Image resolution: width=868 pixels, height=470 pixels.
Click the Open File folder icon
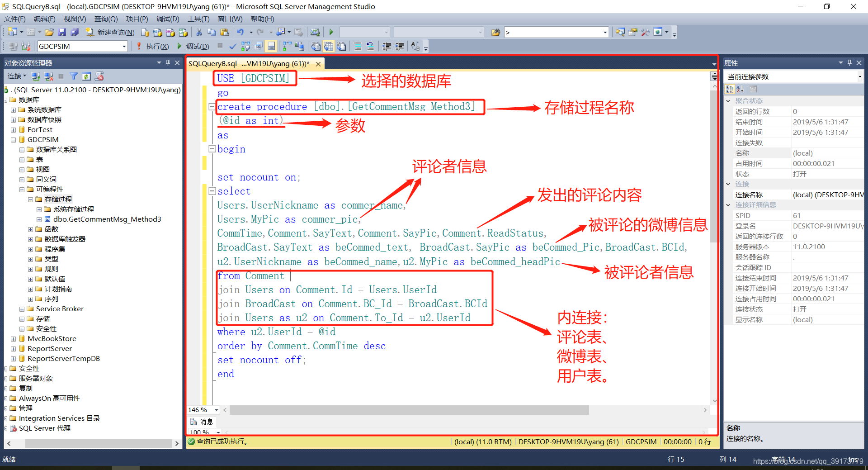tap(49, 32)
